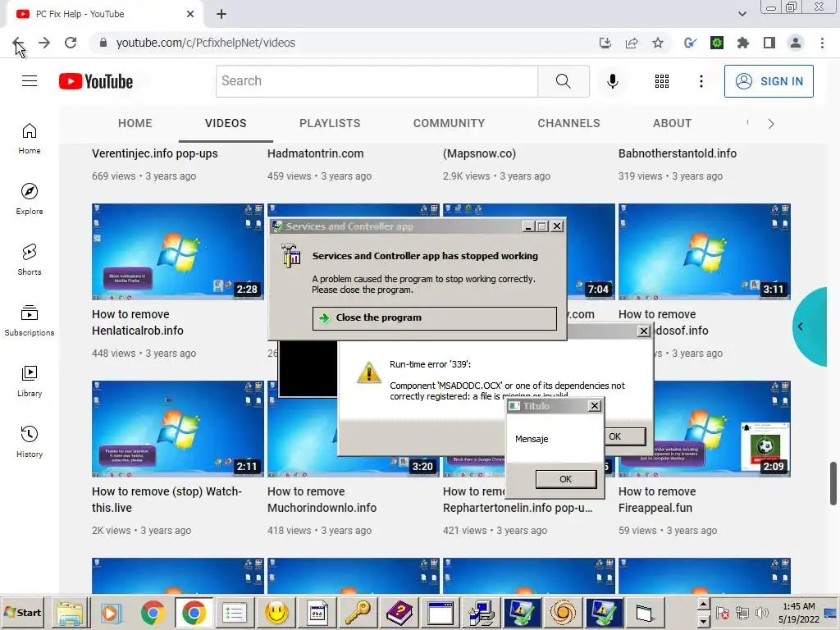Viewport: 840px width, 630px height.
Task: Click the browser forward arrow
Action: [44, 43]
